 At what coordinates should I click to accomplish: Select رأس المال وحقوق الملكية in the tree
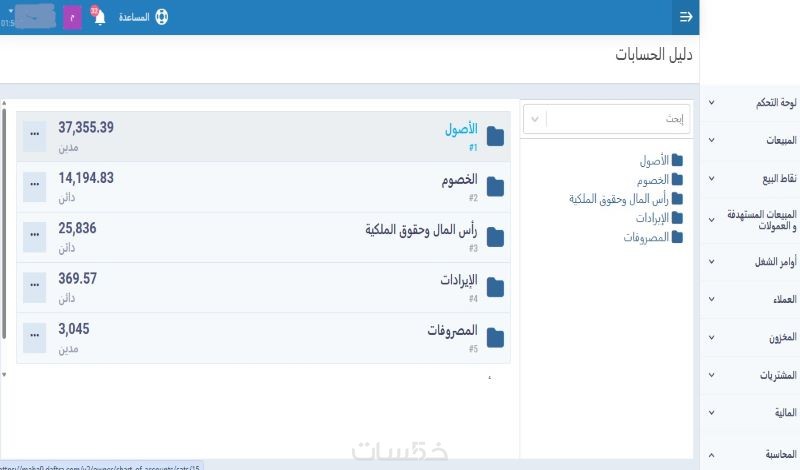tap(619, 199)
